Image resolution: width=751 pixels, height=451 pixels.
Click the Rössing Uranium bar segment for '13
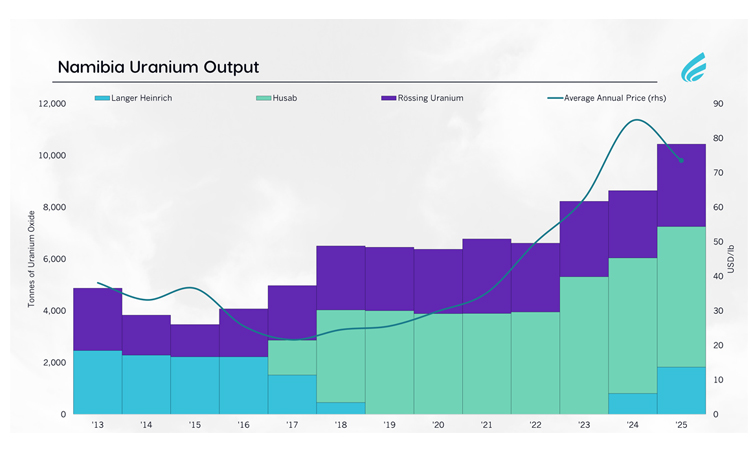[x=97, y=319]
